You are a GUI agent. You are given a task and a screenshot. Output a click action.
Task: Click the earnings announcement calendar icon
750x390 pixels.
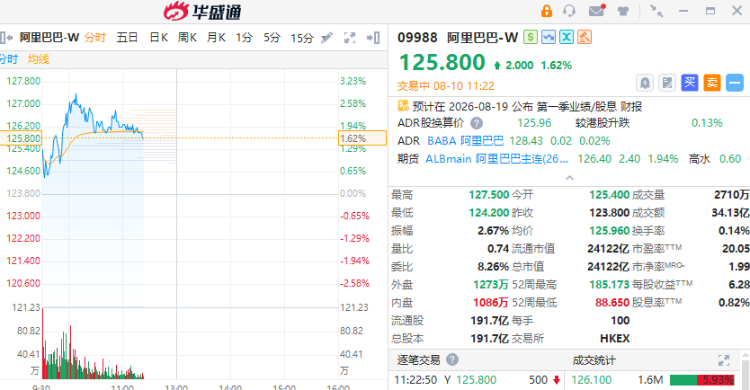coord(403,106)
